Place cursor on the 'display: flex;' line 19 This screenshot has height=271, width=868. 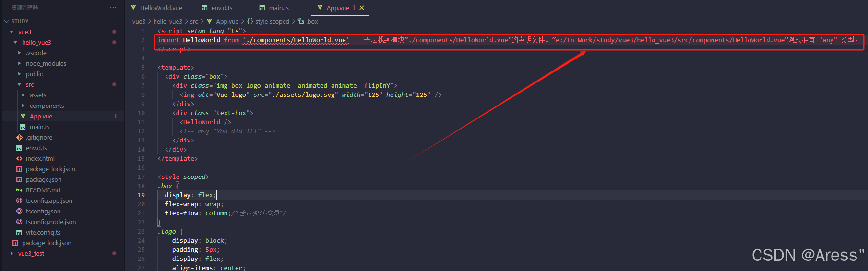[x=190, y=195]
